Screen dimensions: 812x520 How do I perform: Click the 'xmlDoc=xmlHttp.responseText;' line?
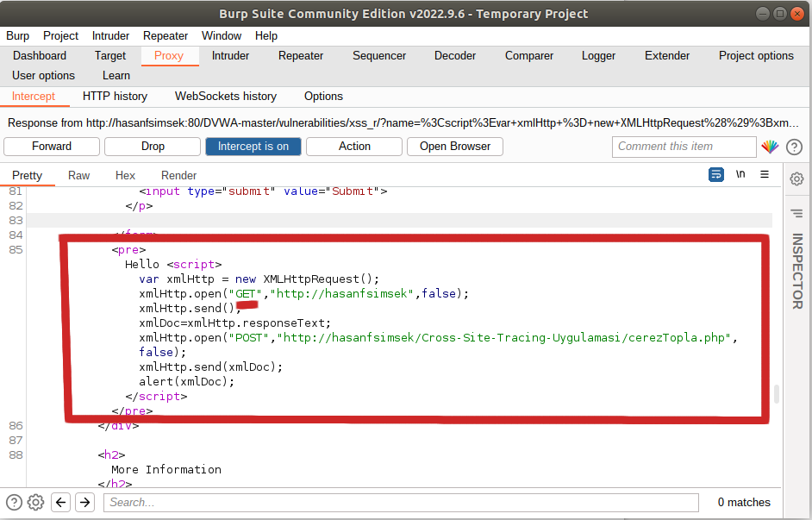point(234,323)
